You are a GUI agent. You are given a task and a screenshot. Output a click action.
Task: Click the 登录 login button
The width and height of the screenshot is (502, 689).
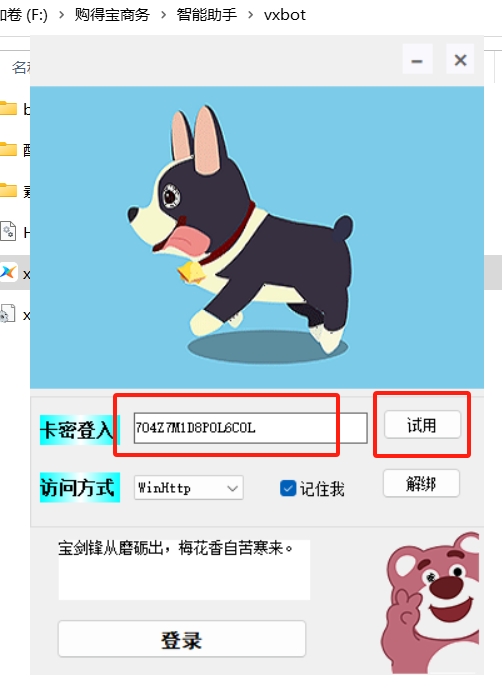(x=182, y=639)
